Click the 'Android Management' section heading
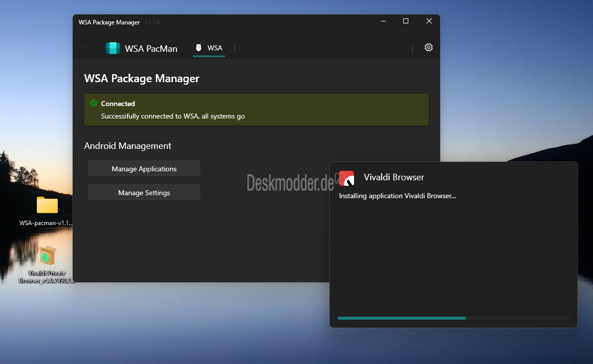The image size is (593, 364). coord(127,146)
